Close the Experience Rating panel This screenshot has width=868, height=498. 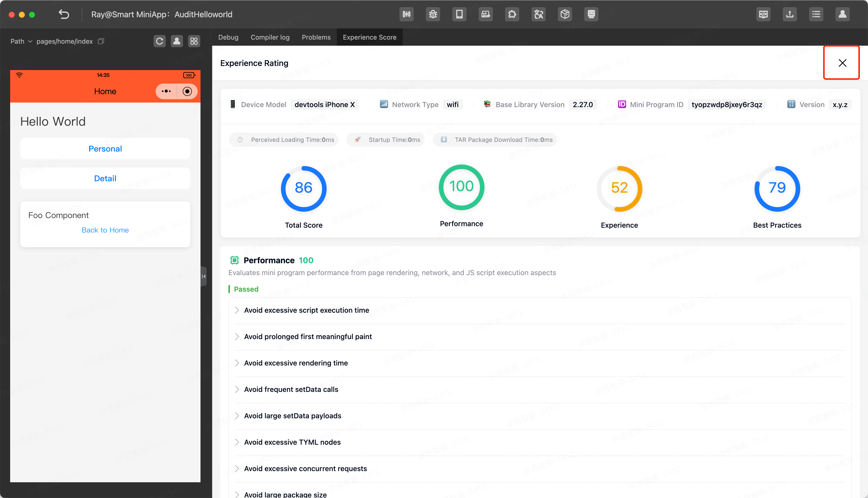(x=842, y=63)
